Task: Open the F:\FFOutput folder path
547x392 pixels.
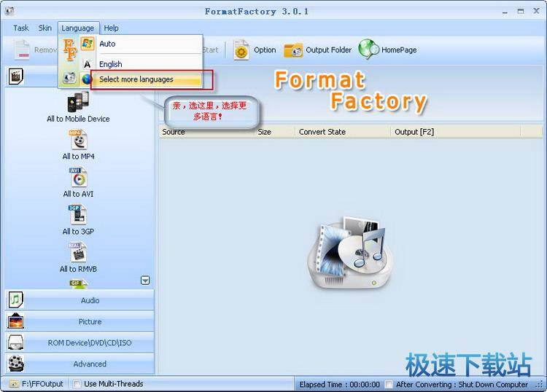Action: (42, 384)
